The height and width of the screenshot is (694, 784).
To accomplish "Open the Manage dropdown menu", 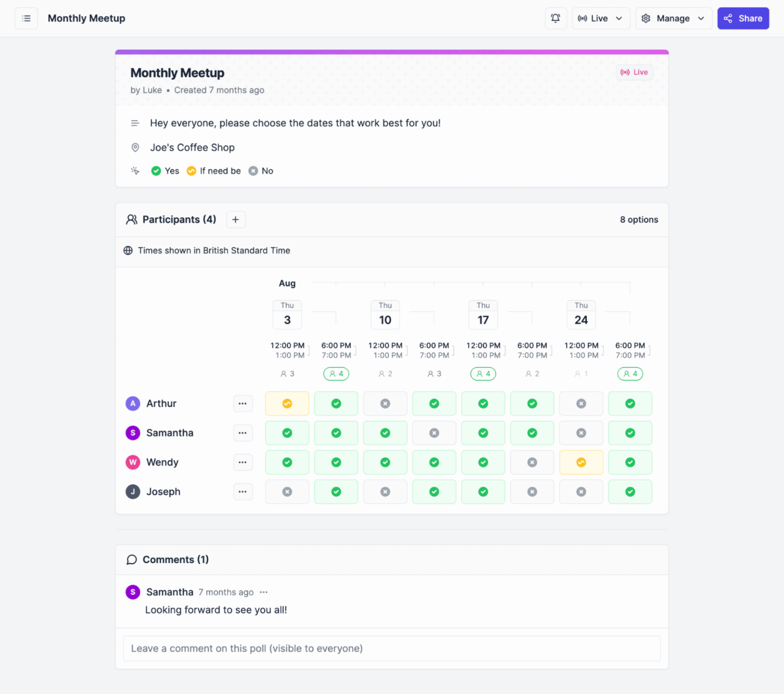I will (x=674, y=18).
